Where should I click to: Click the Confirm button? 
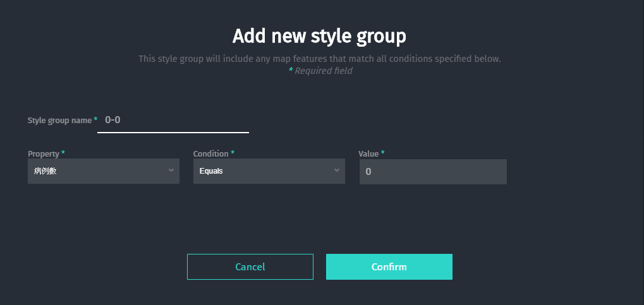(389, 266)
